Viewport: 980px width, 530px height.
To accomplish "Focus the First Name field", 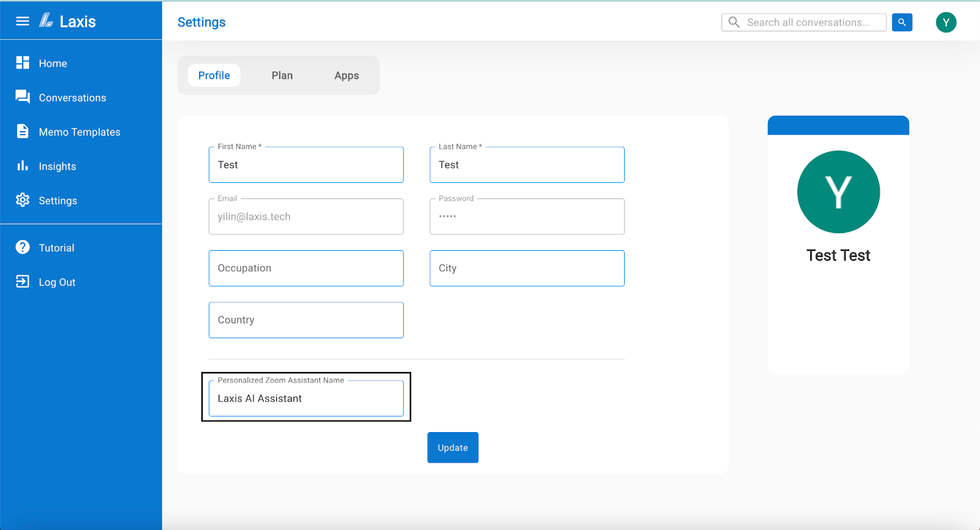I will click(x=306, y=165).
